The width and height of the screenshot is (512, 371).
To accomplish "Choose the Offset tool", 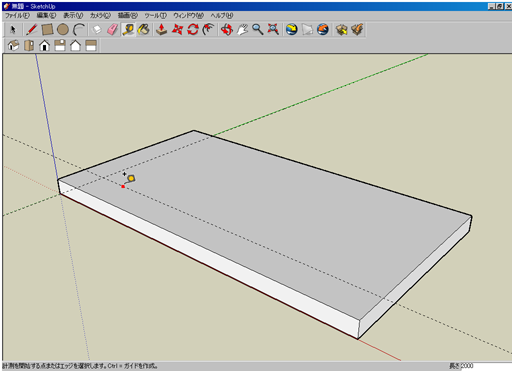I will pyautogui.click(x=209, y=30).
